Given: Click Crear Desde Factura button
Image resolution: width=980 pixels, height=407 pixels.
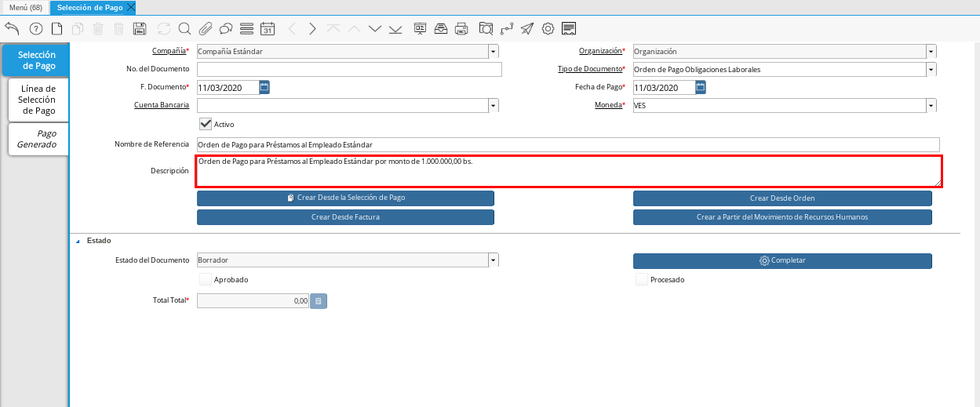Looking at the screenshot, I should coord(345,217).
